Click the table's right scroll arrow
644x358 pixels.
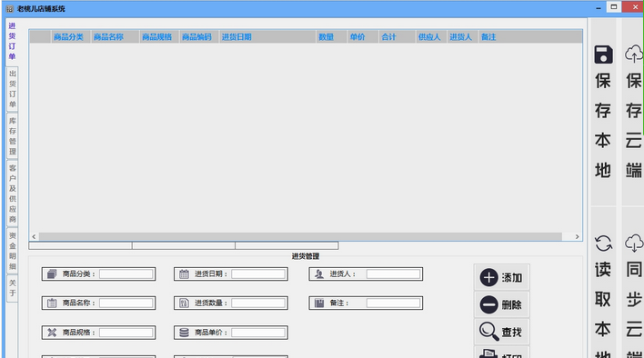pyautogui.click(x=577, y=236)
